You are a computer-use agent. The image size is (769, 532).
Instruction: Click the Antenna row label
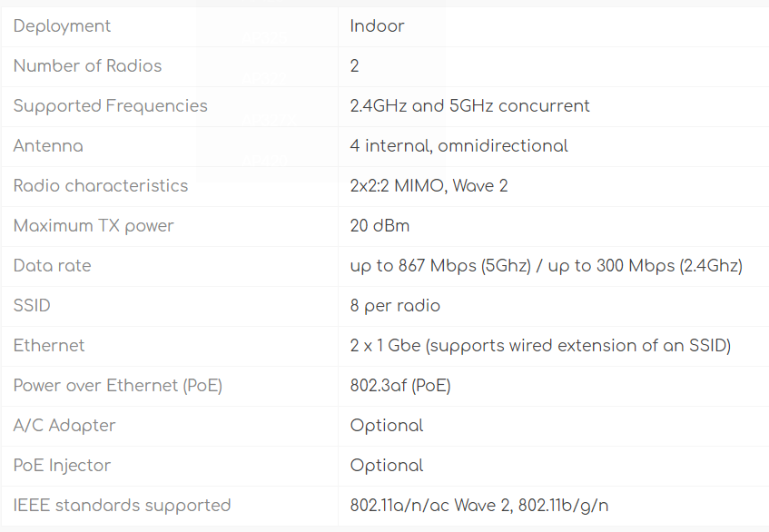pos(48,146)
